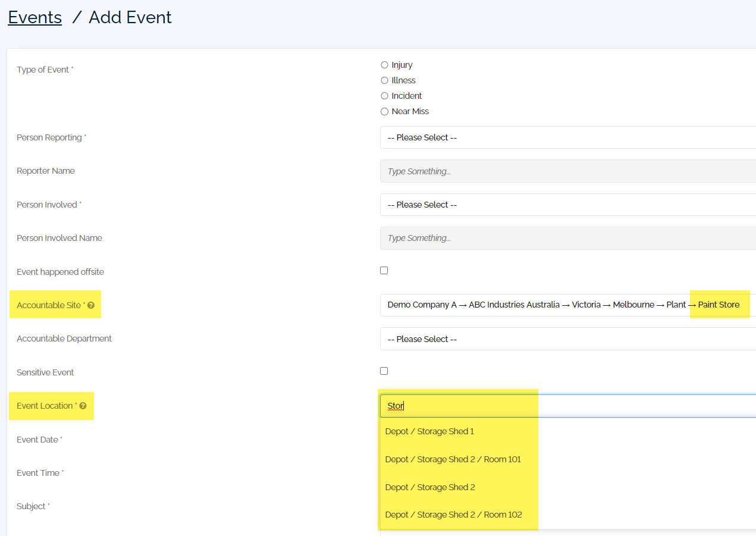Choose Depot / Storage Shed 2 from suggestions
This screenshot has height=536, width=756.
429,487
